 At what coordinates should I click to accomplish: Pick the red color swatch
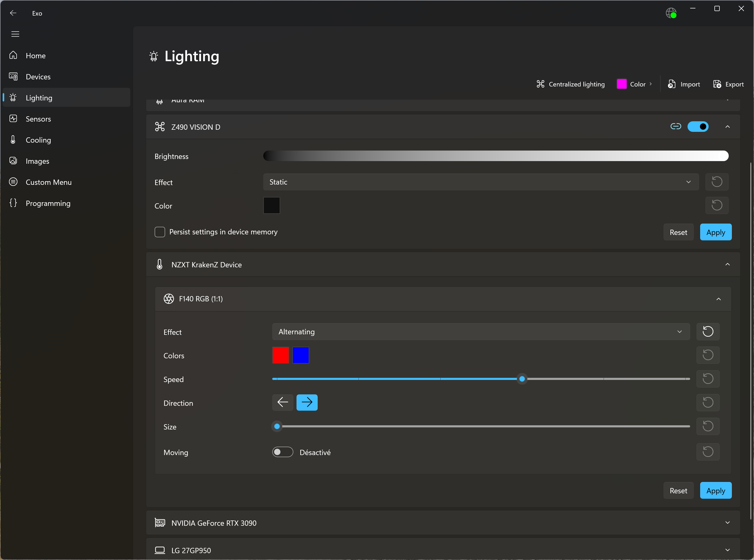pyautogui.click(x=280, y=355)
